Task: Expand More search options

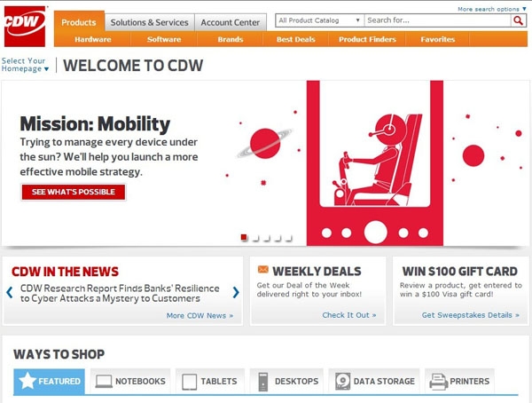Action: 491,9
